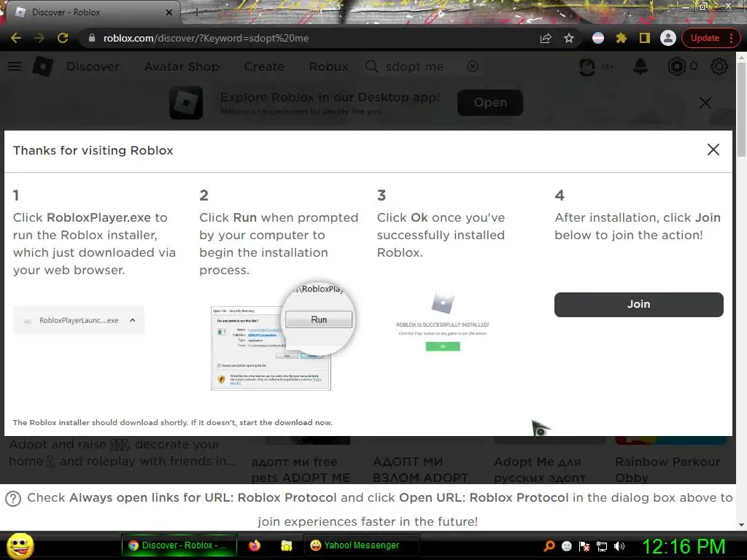Viewport: 747px width, 560px height.
Task: Click the Roblox Desktop app banner logo
Action: click(x=186, y=103)
